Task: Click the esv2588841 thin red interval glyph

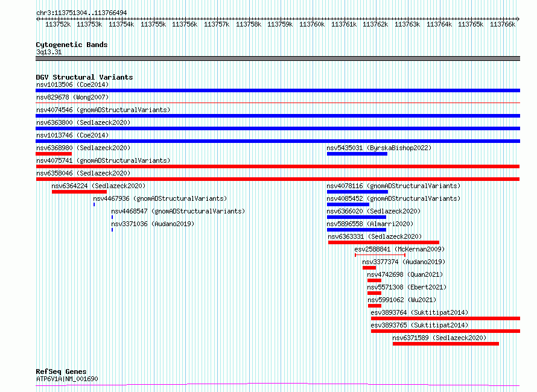Action: [380, 255]
